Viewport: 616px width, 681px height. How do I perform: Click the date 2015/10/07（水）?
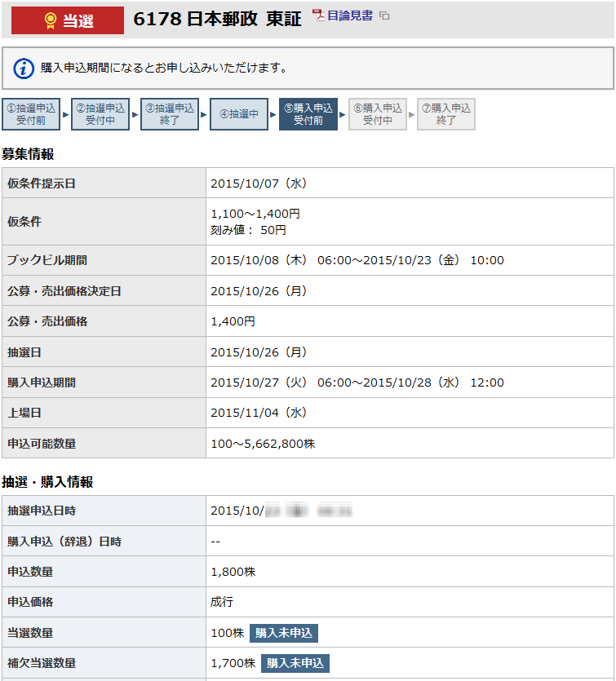[x=259, y=184]
